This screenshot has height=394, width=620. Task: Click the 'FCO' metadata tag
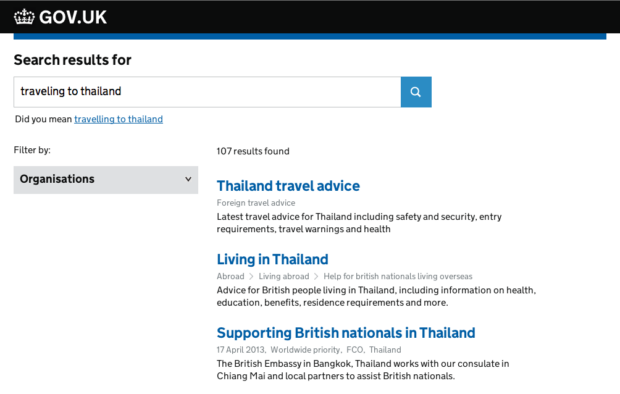[354, 350]
